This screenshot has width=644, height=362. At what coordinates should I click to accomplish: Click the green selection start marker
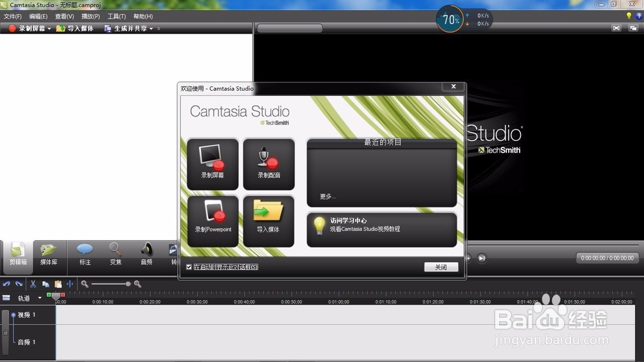(49, 294)
